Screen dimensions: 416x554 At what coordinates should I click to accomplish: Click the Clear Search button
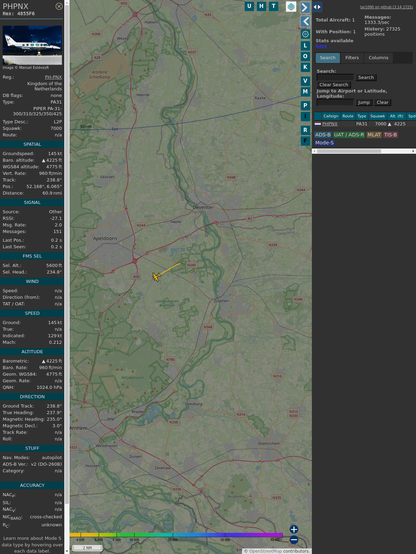(x=334, y=85)
